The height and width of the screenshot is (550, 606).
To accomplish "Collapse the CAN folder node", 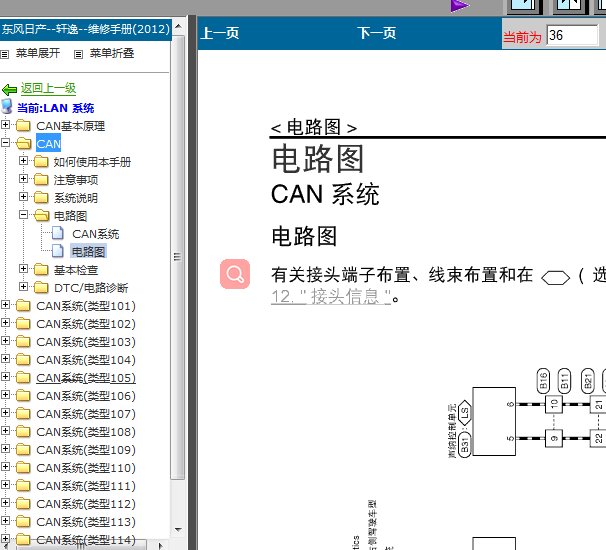I will pyautogui.click(x=5, y=142).
